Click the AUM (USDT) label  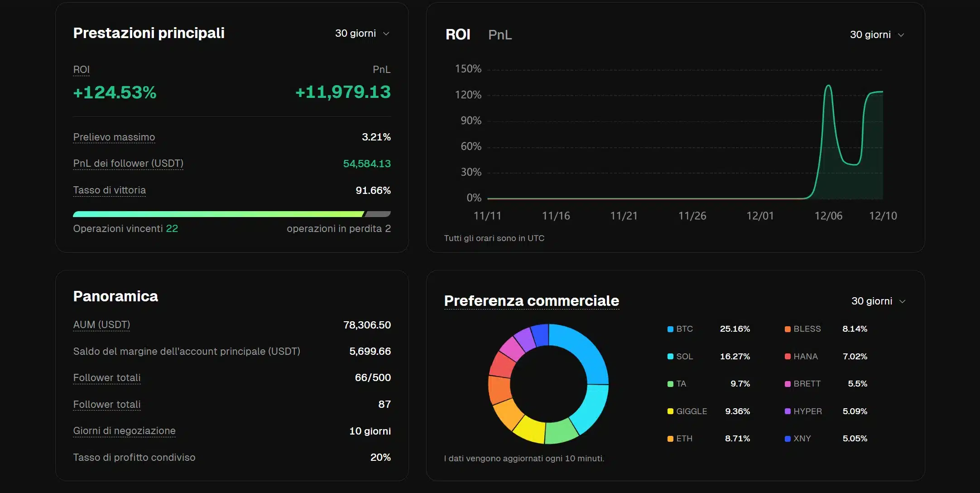click(x=101, y=325)
